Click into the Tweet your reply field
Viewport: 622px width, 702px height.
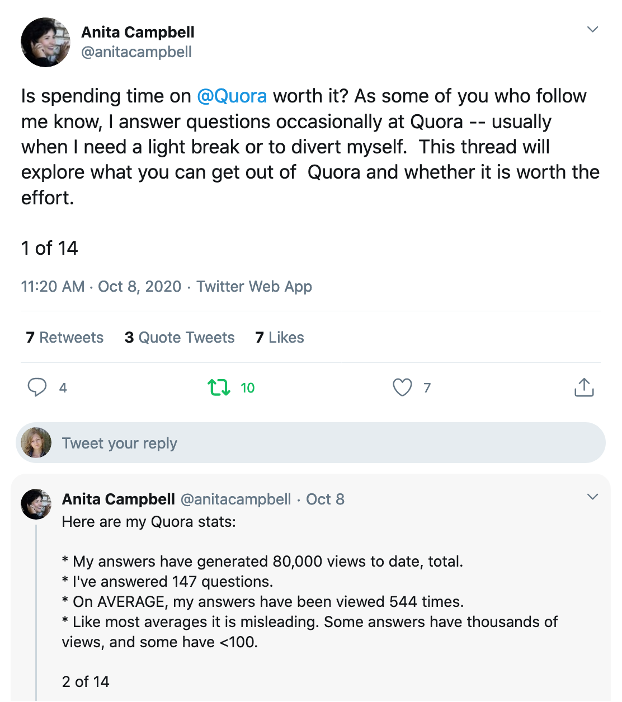pyautogui.click(x=311, y=442)
